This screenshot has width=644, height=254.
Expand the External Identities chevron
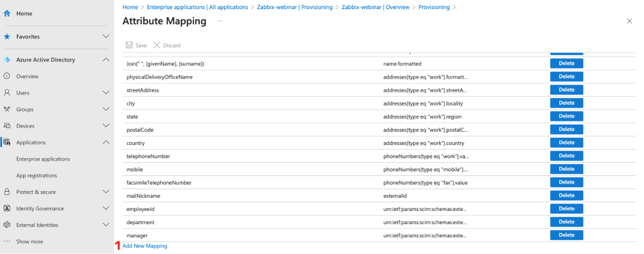(106, 225)
